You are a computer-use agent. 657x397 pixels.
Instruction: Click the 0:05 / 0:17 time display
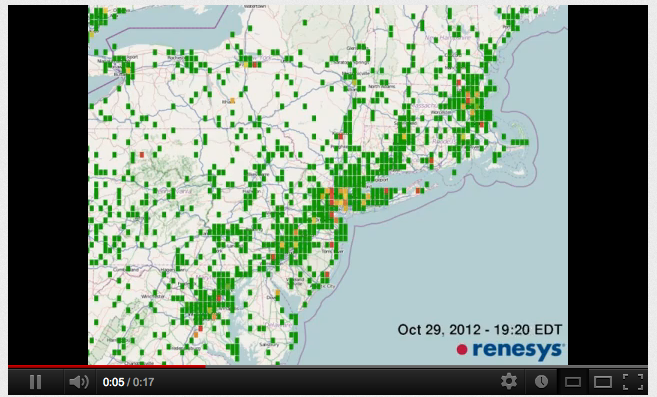(x=128, y=382)
